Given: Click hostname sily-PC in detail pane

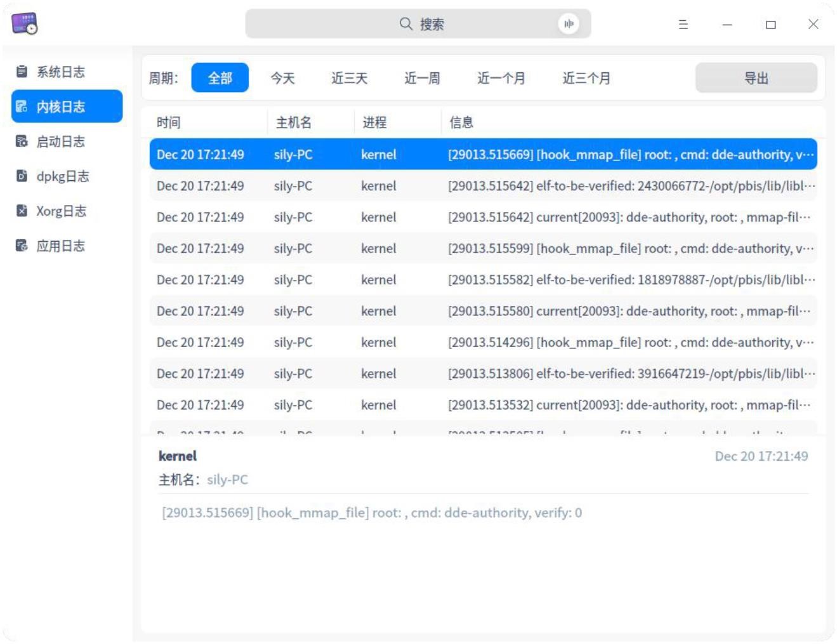Looking at the screenshot, I should 227,480.
